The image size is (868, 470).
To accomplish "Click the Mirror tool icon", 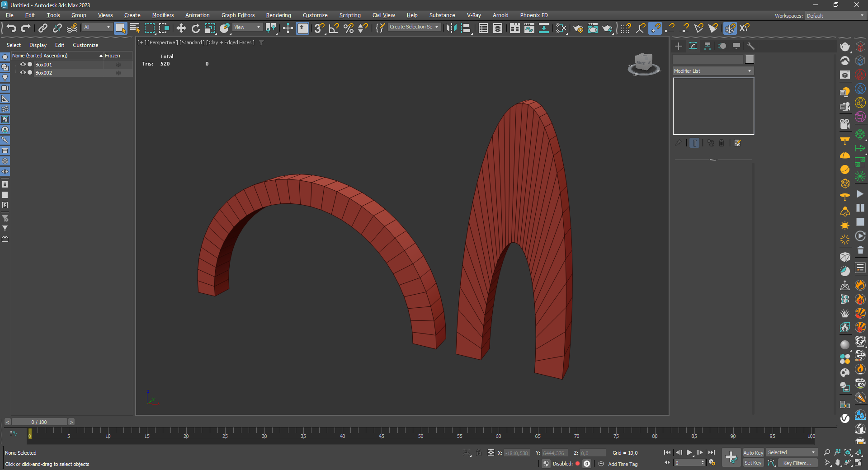I will pyautogui.click(x=451, y=28).
